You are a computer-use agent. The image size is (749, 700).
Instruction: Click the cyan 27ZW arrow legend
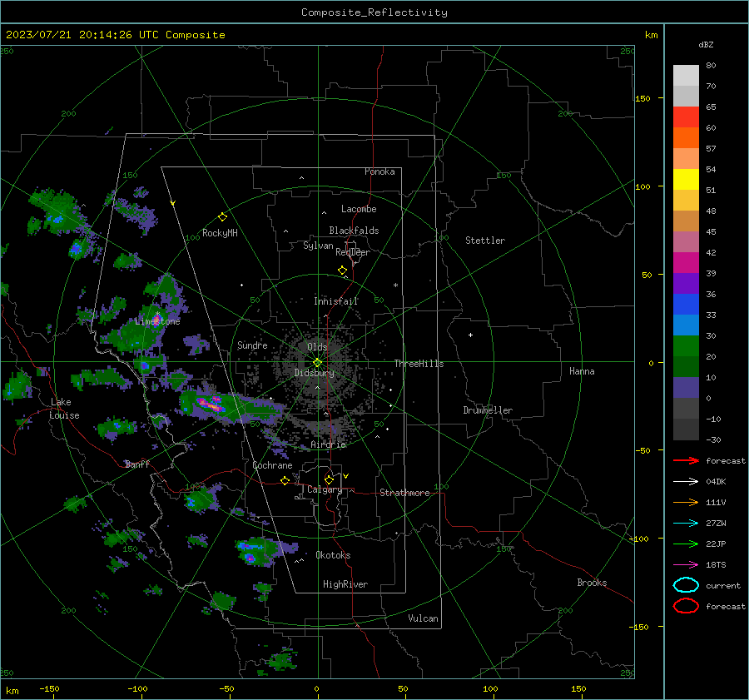(686, 524)
